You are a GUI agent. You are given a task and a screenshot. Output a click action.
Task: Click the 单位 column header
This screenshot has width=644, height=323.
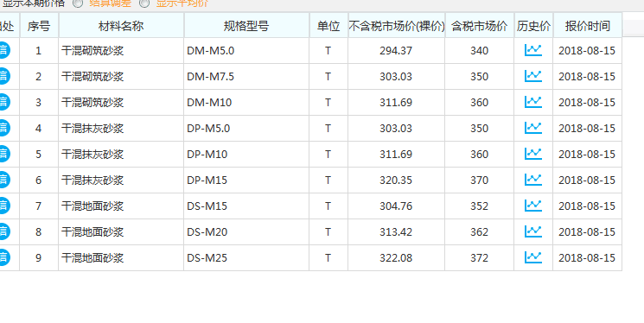point(328,26)
